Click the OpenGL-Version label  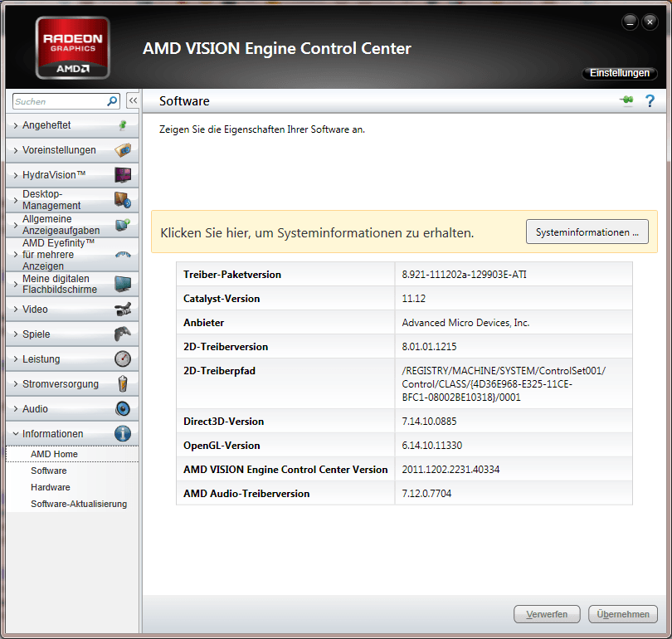click(x=222, y=446)
